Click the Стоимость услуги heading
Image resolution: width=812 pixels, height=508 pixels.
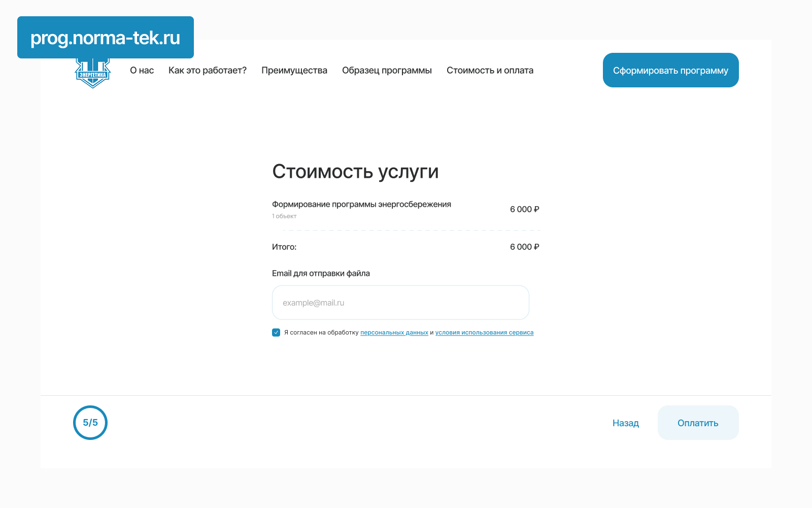coord(355,172)
